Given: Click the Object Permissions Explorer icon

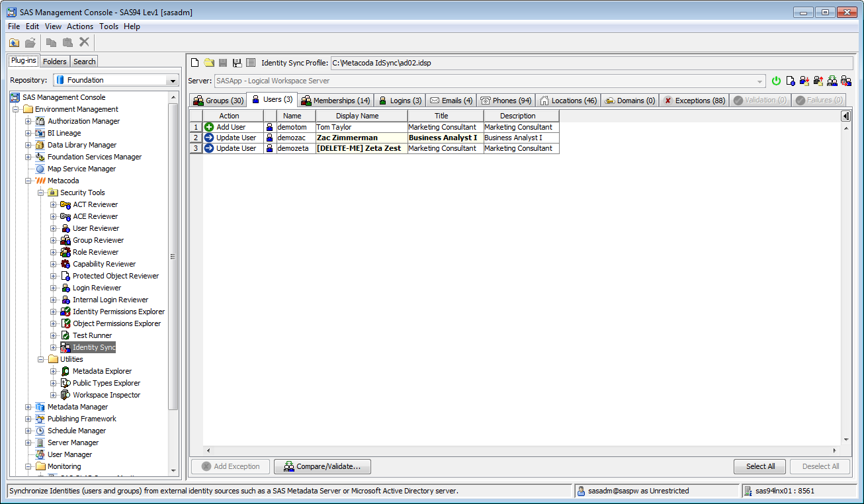Looking at the screenshot, I should click(65, 323).
